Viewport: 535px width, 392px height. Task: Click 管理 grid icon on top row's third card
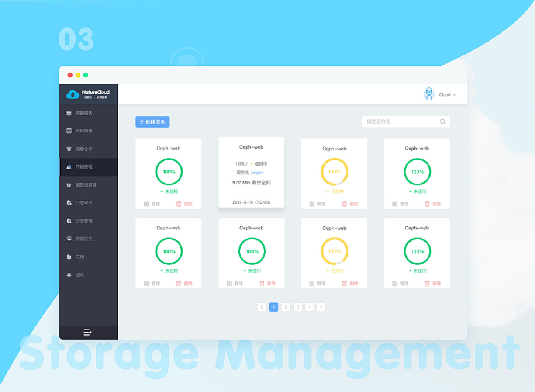pos(312,204)
